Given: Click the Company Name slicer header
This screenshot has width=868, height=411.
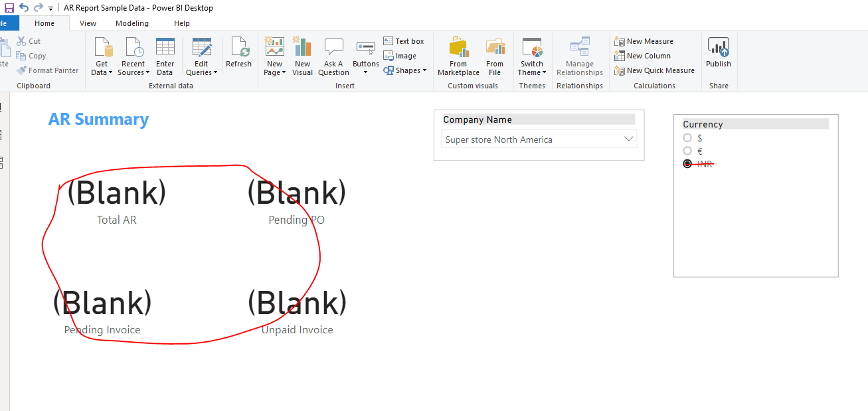Looking at the screenshot, I should pyautogui.click(x=539, y=120).
